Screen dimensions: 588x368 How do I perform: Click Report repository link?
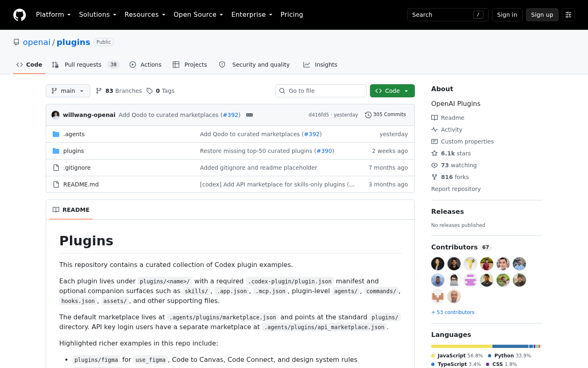(456, 189)
